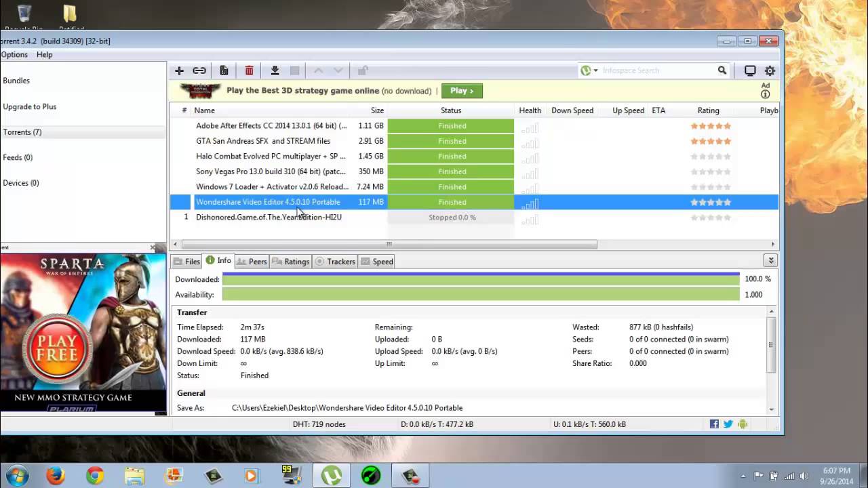Click the Availability bar
The height and width of the screenshot is (488, 868).
click(481, 295)
